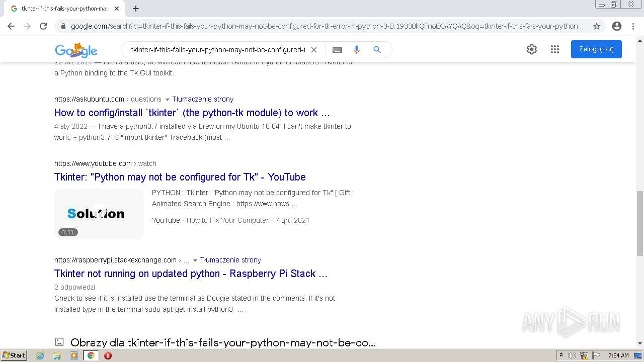The width and height of the screenshot is (644, 362).
Task: Open the Google apps grid
Action: coord(555,49)
